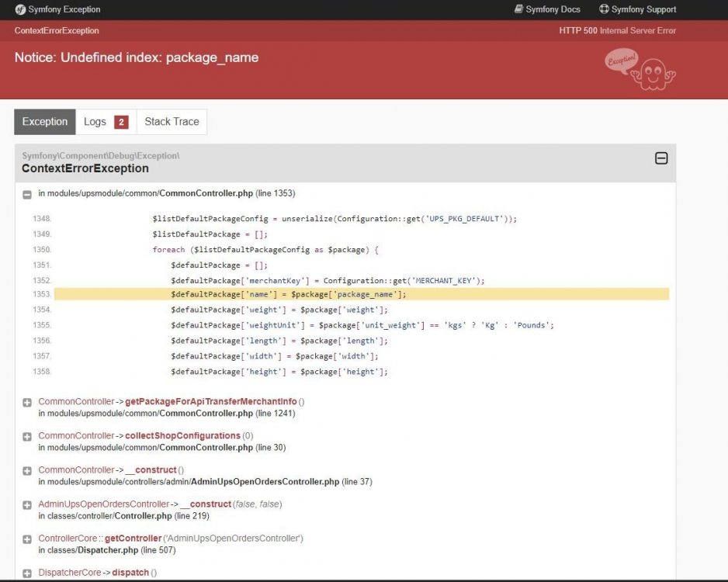Screen dimensions: 728x582
Task: Click the red Logs count badge 2
Action: [121, 122]
